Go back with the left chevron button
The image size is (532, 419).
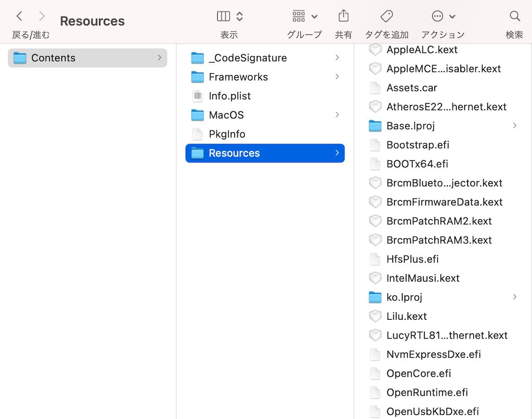pos(19,16)
